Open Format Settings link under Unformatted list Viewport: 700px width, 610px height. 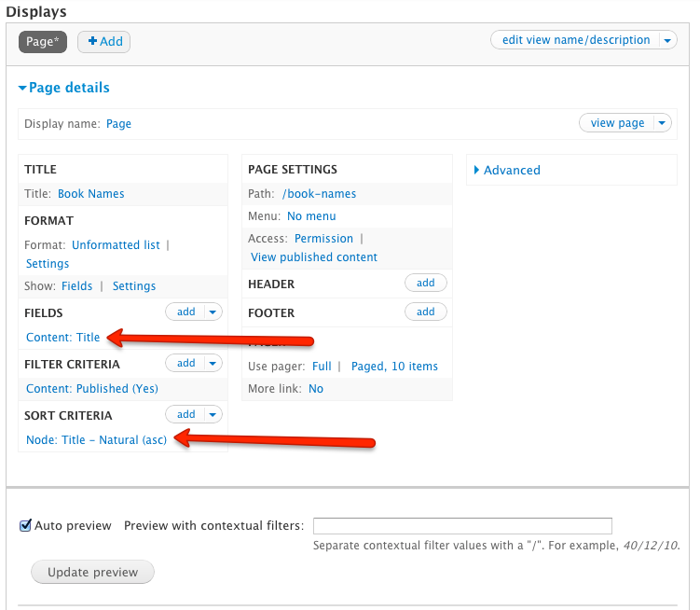click(x=48, y=264)
